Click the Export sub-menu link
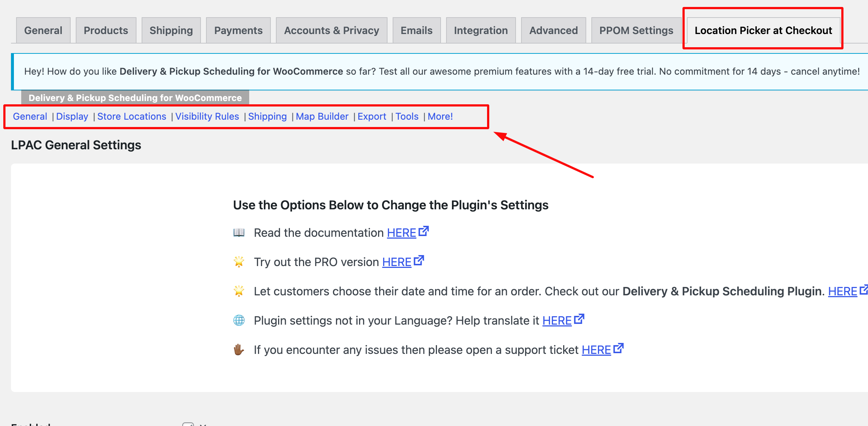This screenshot has height=426, width=868. [x=372, y=116]
